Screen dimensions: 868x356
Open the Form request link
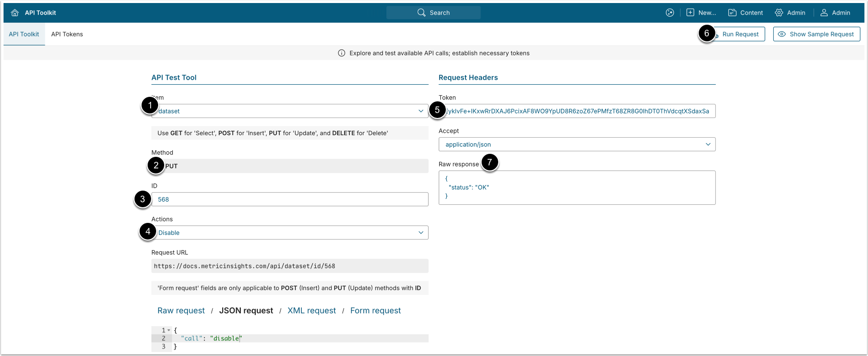click(375, 311)
